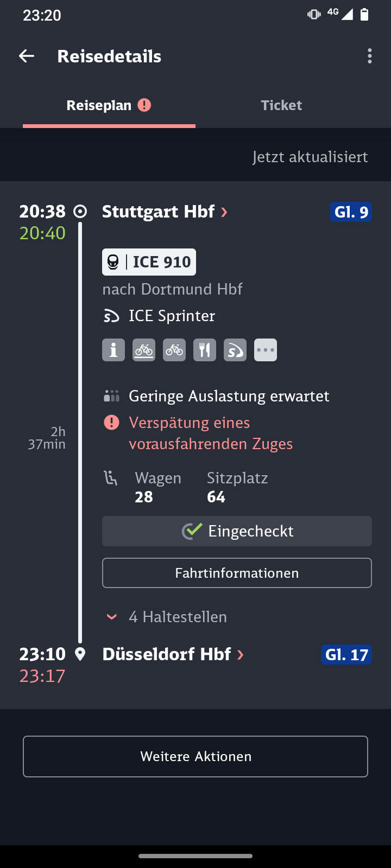Screen dimensions: 391x868
Task: Open Stuttgart Hbf station details
Action: tap(165, 212)
